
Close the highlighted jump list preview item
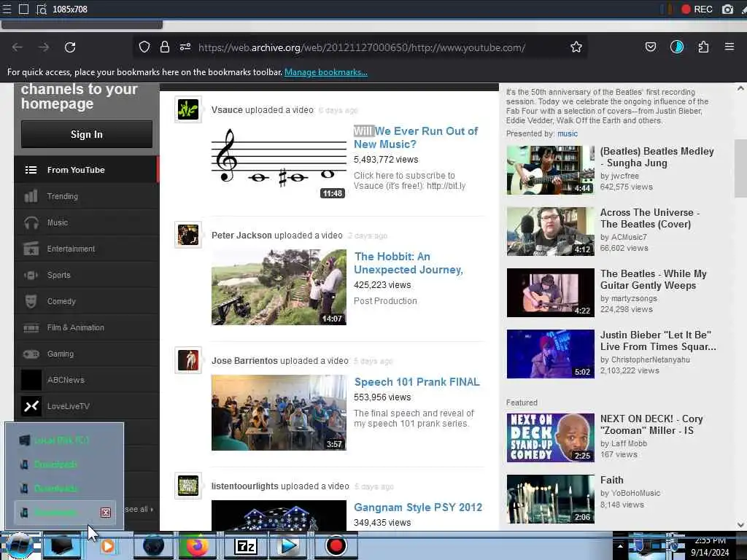tap(106, 513)
